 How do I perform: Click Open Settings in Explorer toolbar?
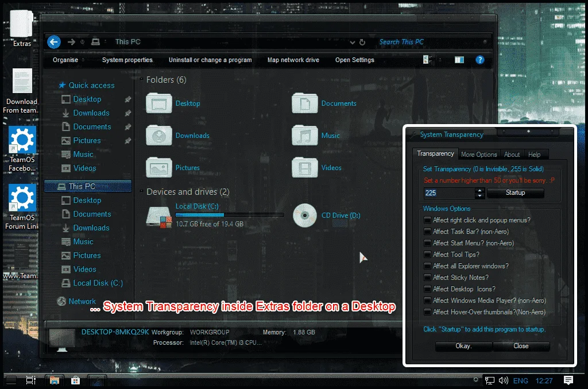tap(355, 60)
